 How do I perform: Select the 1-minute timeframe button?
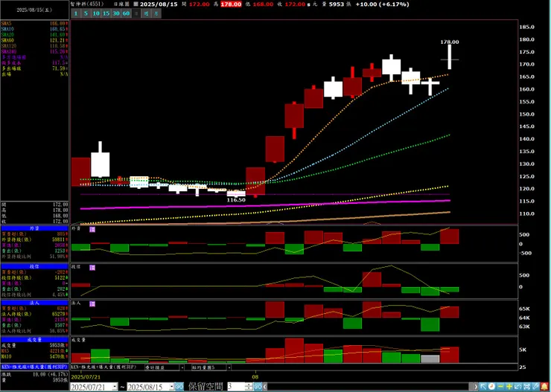76,13
